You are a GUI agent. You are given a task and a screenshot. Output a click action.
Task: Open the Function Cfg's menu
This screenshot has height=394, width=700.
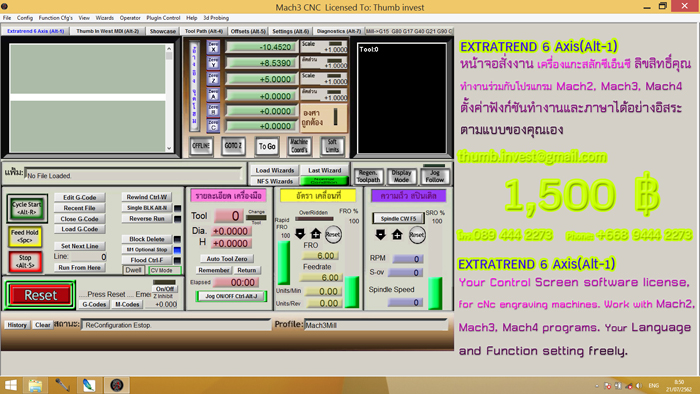55,18
